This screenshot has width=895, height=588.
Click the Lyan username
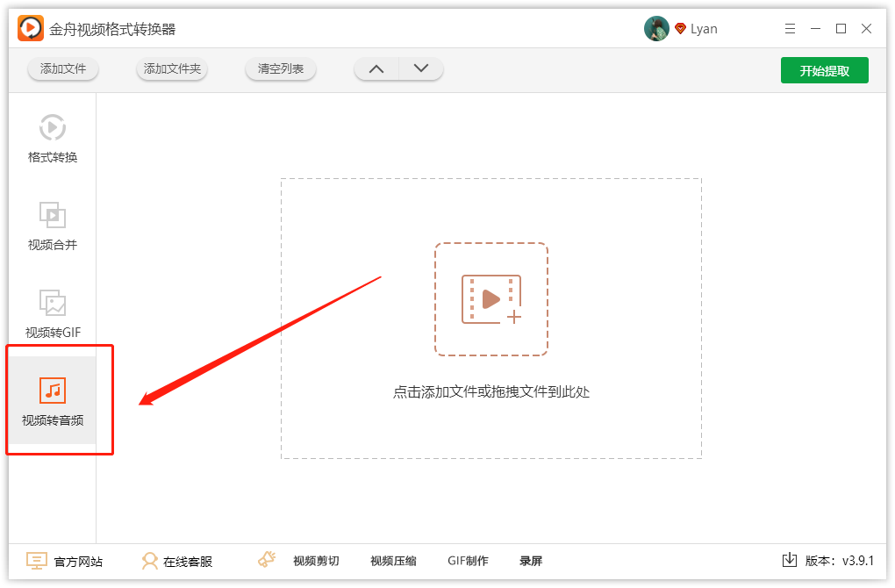pyautogui.click(x=704, y=29)
